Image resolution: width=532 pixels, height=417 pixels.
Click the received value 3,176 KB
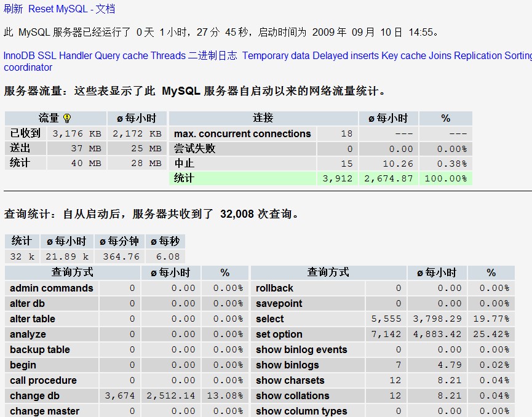[77, 133]
